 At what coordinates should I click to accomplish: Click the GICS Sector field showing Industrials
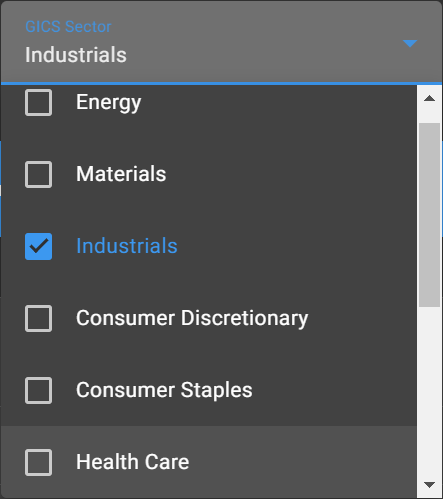tap(221, 42)
